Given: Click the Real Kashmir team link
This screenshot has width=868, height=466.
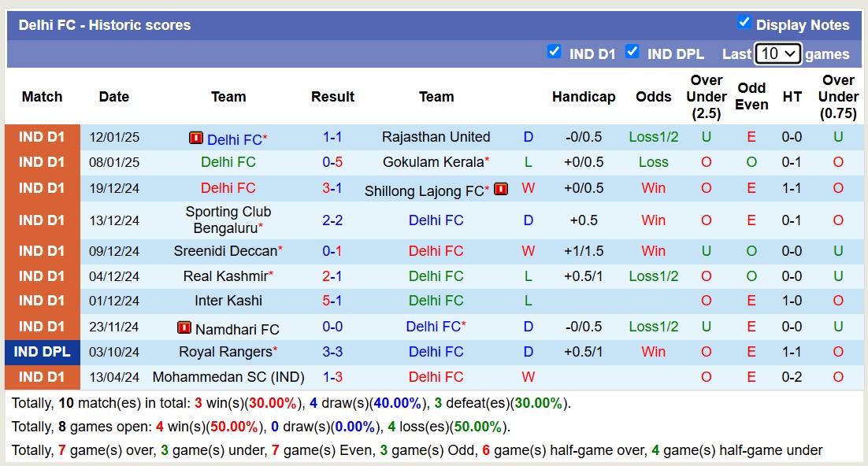Looking at the screenshot, I should click(x=225, y=276).
